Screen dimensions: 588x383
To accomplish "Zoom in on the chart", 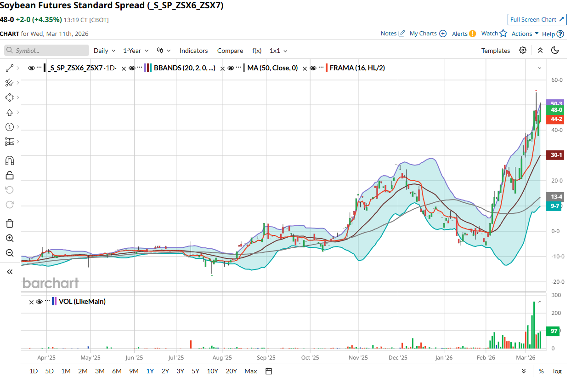I will coord(10,238).
